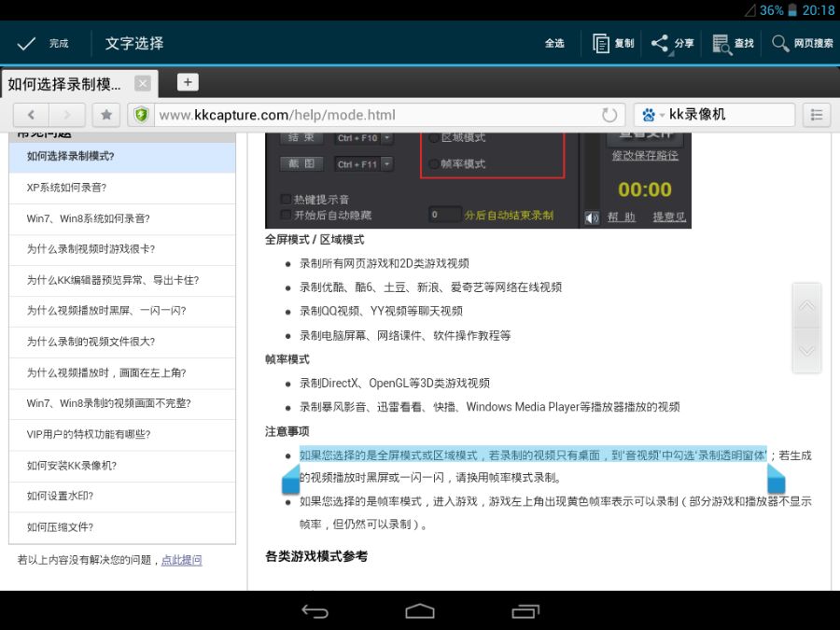Tap the green security shield icon
Image resolution: width=840 pixels, height=630 pixels.
pyautogui.click(x=142, y=115)
